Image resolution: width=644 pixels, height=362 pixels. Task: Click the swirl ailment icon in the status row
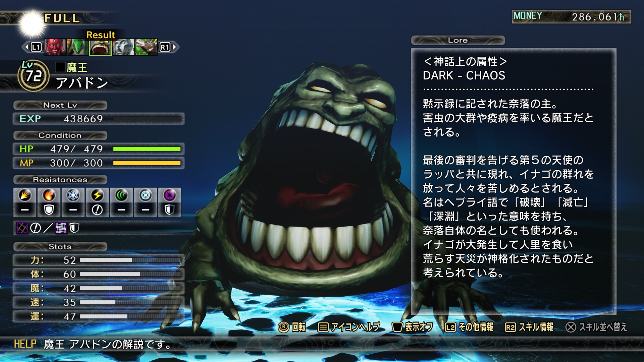[x=61, y=228]
